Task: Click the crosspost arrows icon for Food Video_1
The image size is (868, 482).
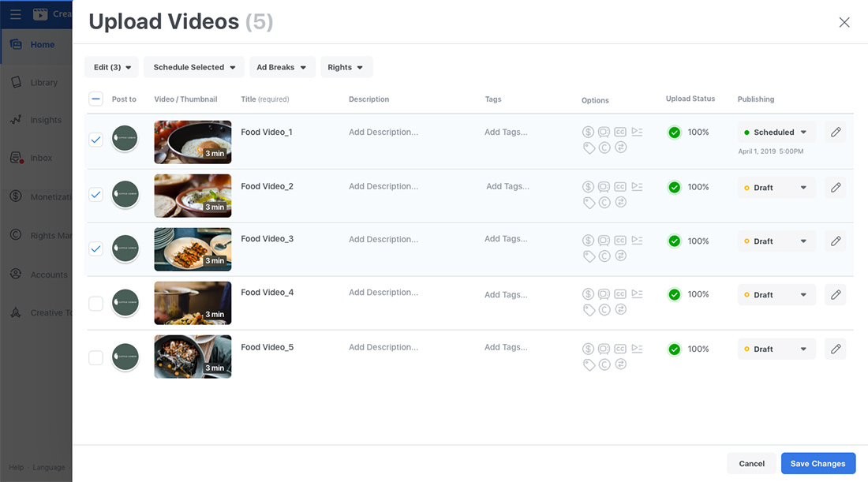Action: [621, 148]
